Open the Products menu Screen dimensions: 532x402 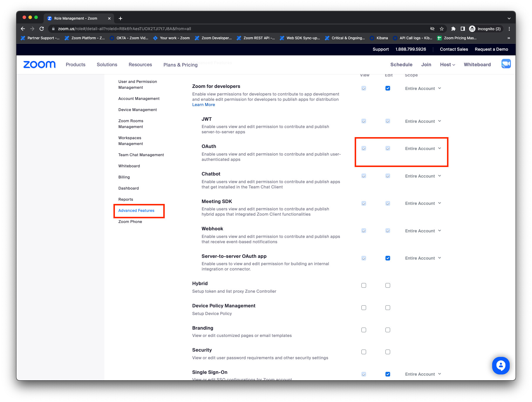[x=76, y=64]
